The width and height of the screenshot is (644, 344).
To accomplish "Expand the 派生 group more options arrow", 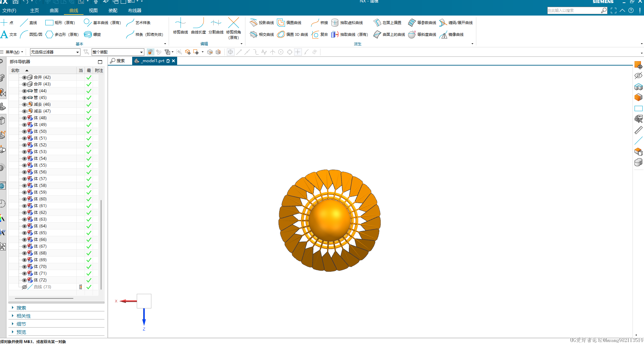I will [x=472, y=44].
